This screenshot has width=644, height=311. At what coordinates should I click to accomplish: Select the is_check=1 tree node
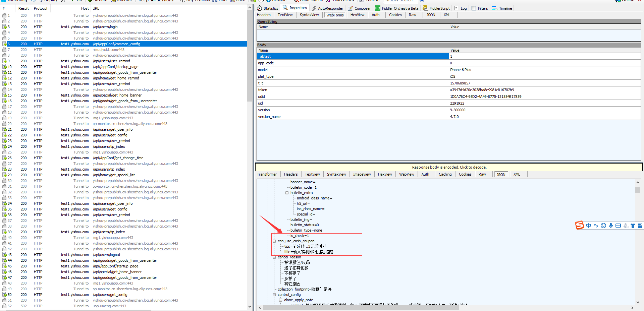pos(300,236)
